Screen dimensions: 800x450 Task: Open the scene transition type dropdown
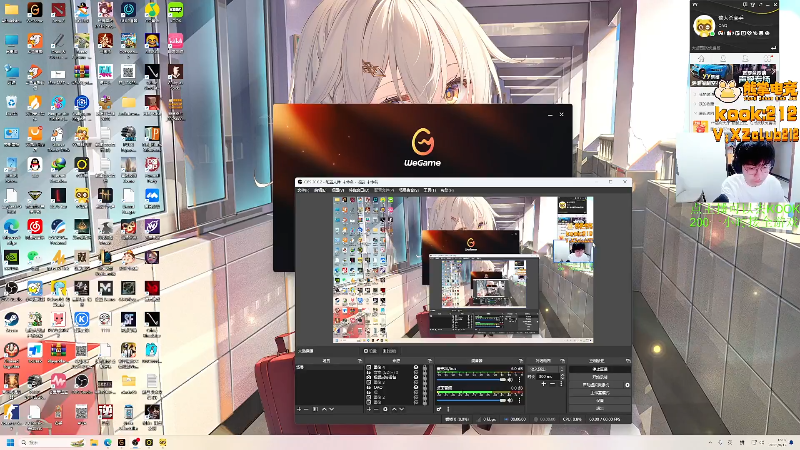[547, 369]
